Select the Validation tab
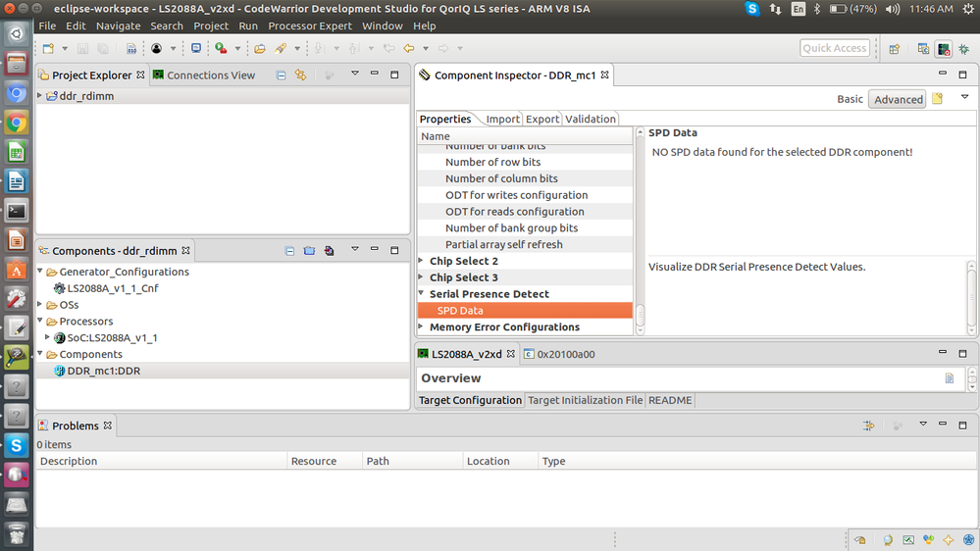The height and width of the screenshot is (551, 980). (591, 119)
